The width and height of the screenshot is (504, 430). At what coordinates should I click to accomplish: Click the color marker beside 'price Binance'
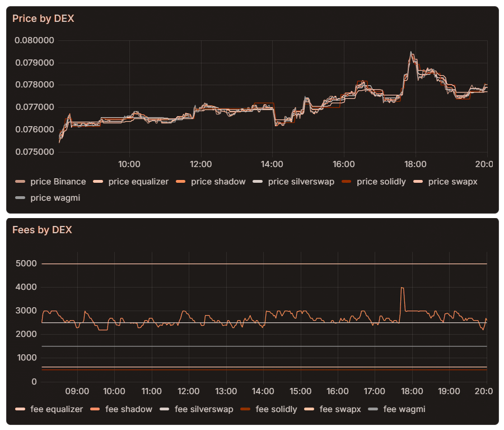(20, 182)
